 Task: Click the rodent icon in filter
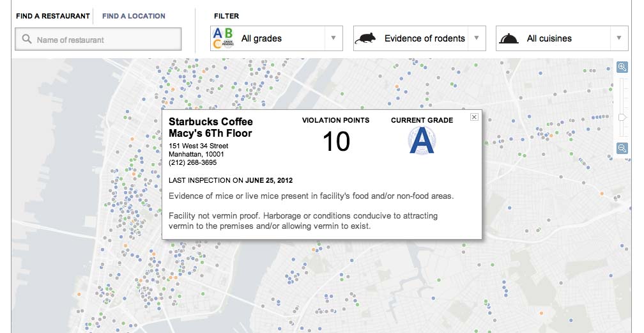click(365, 38)
